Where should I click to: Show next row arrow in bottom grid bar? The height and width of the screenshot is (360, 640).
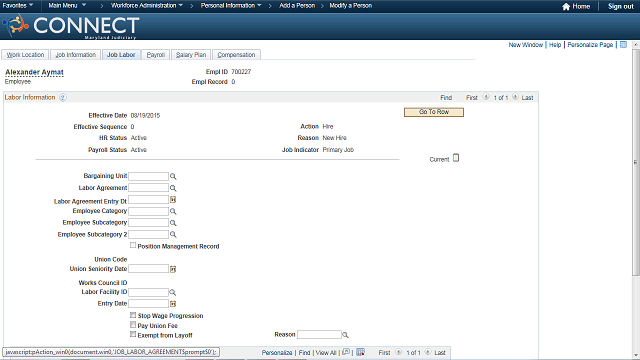[428, 352]
